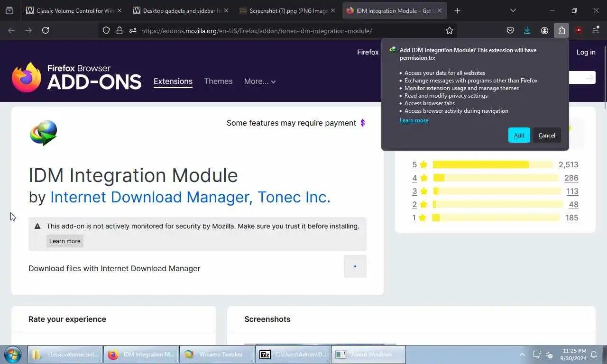This screenshot has height=364, width=607.
Task: Open the 2,513 five-star reviews count
Action: click(568, 164)
